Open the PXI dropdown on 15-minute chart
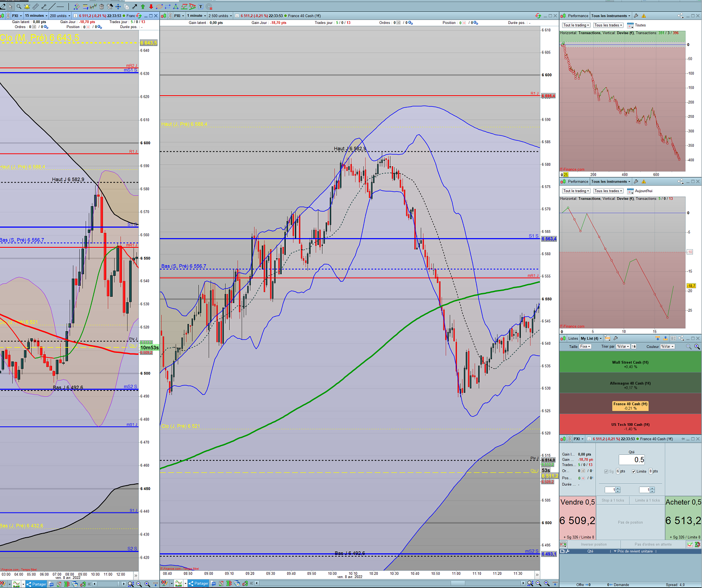 pos(17,16)
